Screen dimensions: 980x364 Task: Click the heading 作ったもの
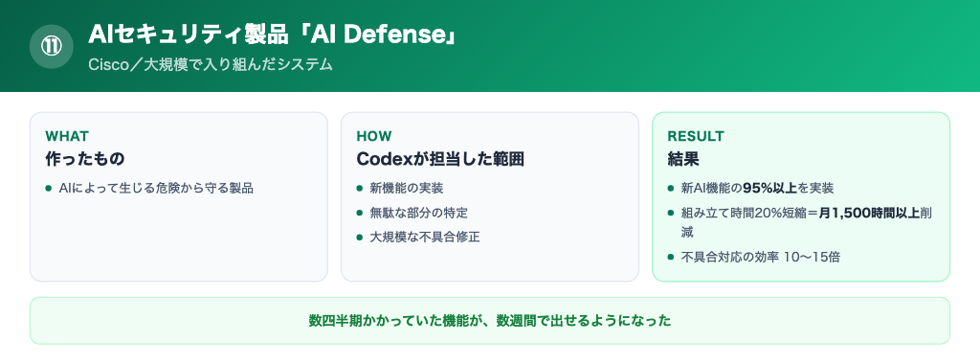point(85,159)
